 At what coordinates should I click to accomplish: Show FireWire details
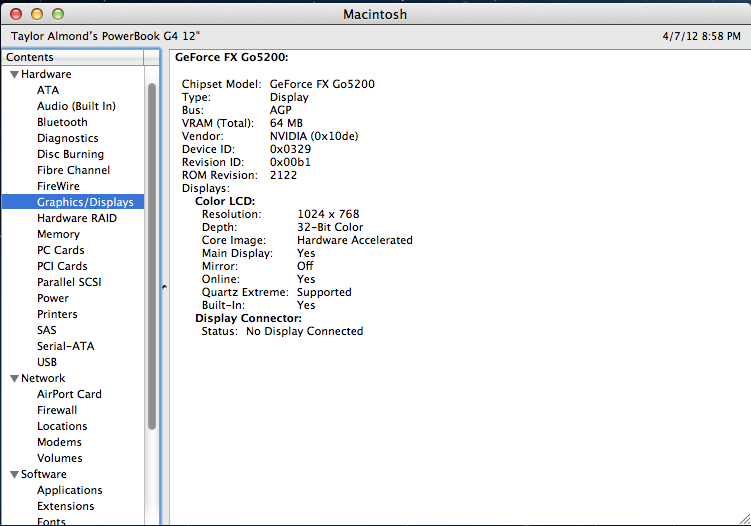(58, 186)
